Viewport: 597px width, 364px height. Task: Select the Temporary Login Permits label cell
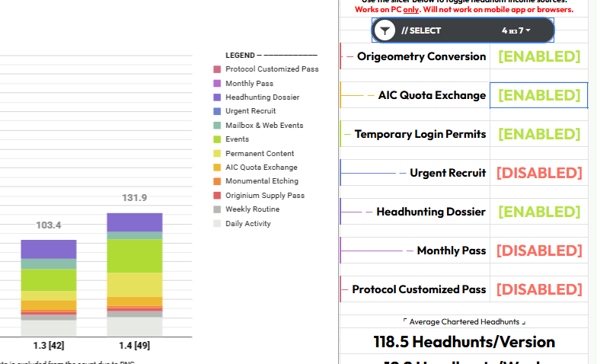point(414,134)
